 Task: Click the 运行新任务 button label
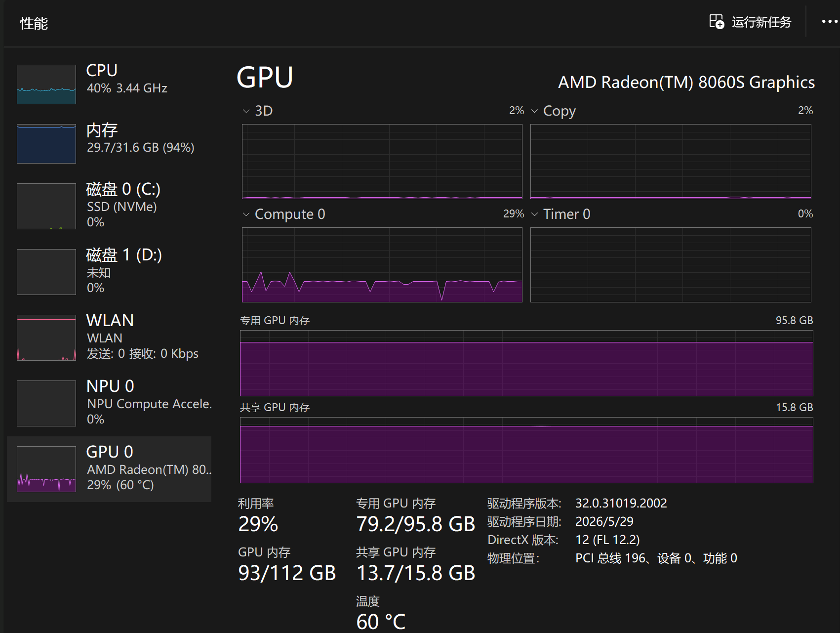point(761,22)
